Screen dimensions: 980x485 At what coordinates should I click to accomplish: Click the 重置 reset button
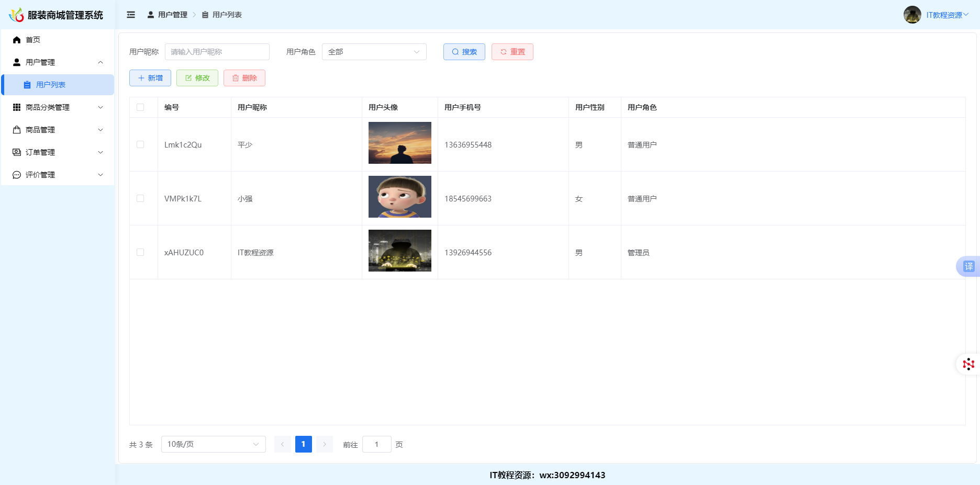(x=513, y=52)
